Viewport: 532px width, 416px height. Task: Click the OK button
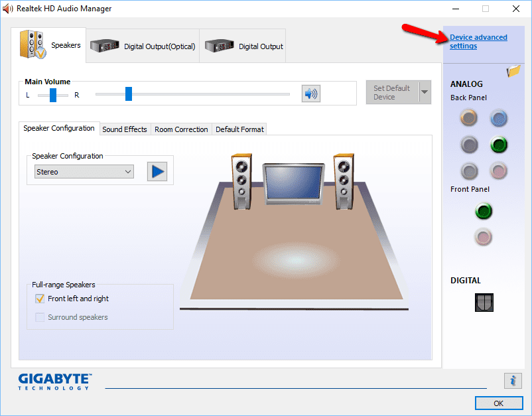[499, 403]
